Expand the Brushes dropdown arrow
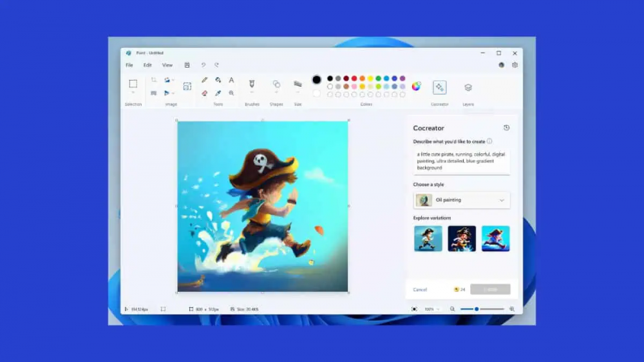 tap(252, 93)
